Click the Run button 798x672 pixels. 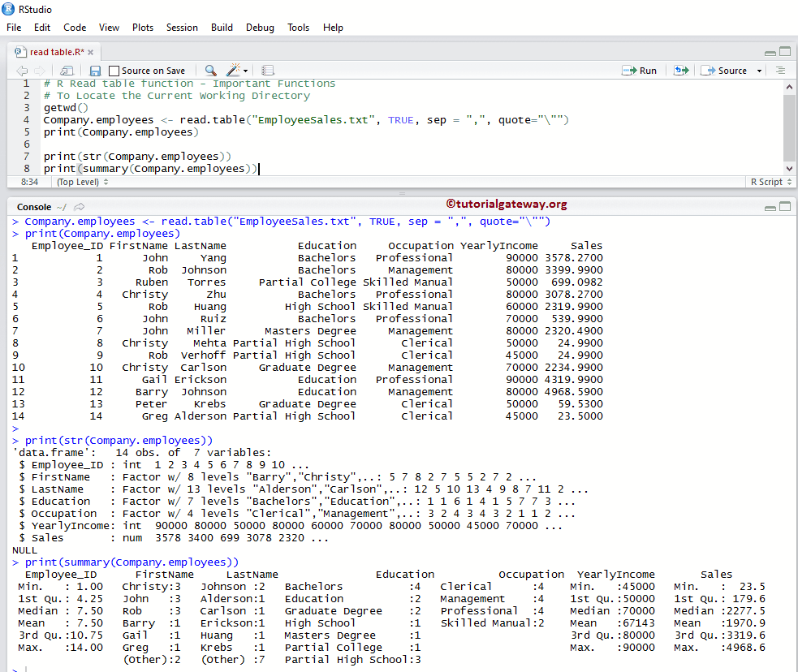tap(640, 71)
